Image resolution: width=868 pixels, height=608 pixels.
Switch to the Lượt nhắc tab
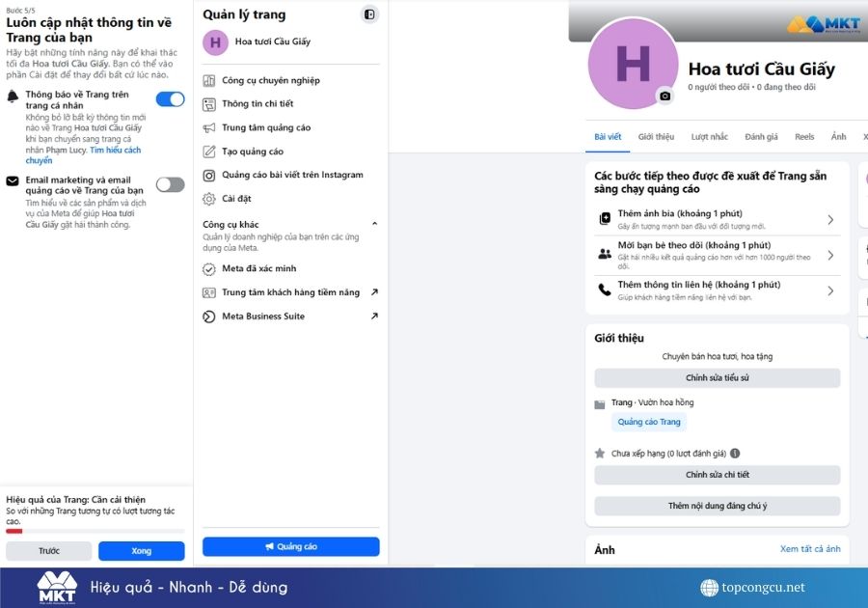click(x=709, y=137)
